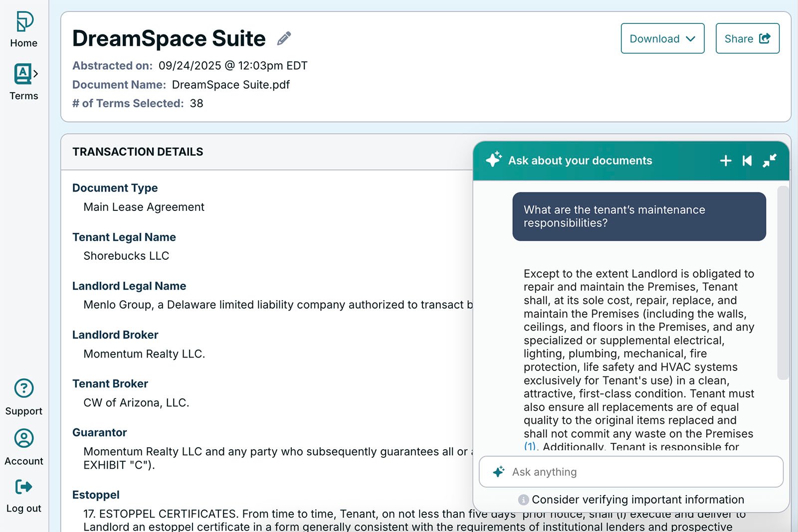Expand the Terms sidebar section chevron
The width and height of the screenshot is (798, 532).
pyautogui.click(x=37, y=74)
